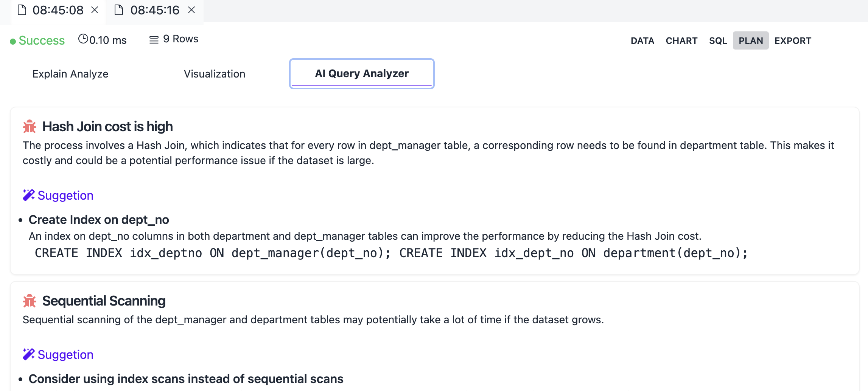Click the bug icon beside Sequential Scanning
The height and width of the screenshot is (391, 868).
pos(29,301)
